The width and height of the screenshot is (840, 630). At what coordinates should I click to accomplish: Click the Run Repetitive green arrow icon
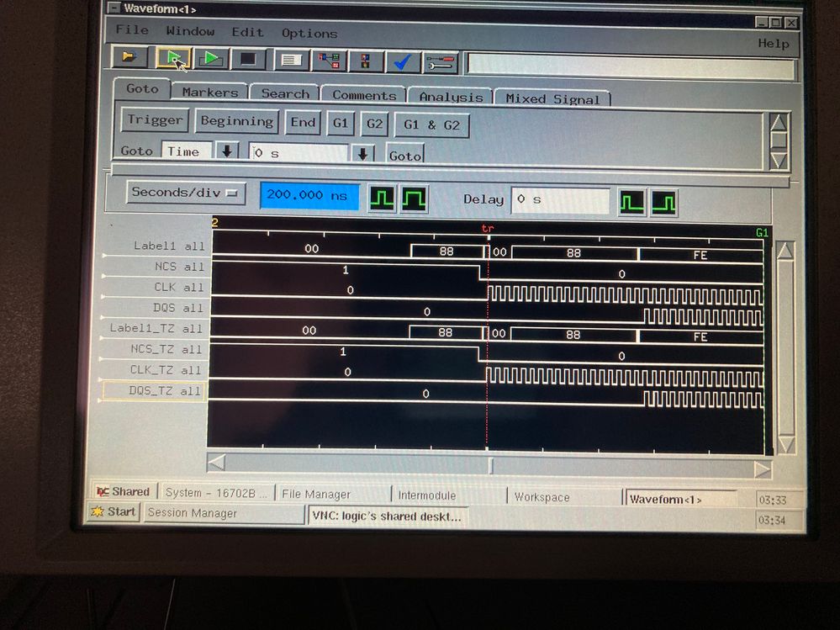point(211,58)
